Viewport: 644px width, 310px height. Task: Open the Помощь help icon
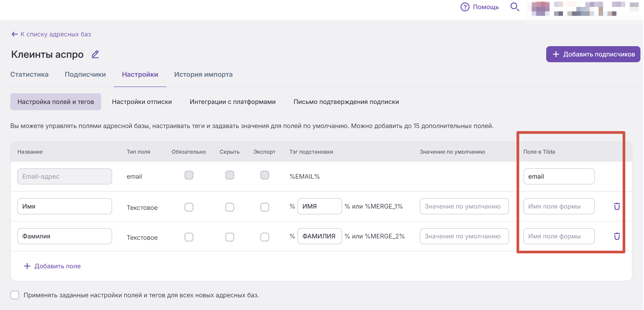click(x=465, y=7)
